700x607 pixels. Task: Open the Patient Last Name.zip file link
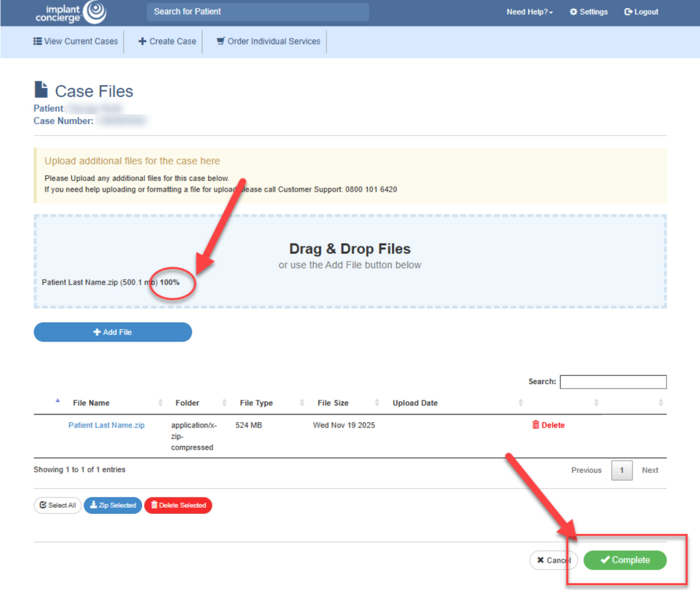(106, 425)
